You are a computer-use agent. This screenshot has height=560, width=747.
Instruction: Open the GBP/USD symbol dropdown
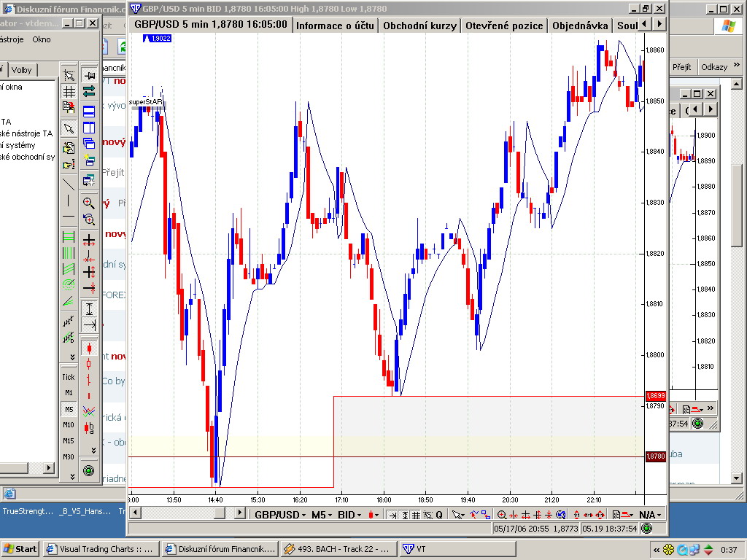(x=280, y=515)
